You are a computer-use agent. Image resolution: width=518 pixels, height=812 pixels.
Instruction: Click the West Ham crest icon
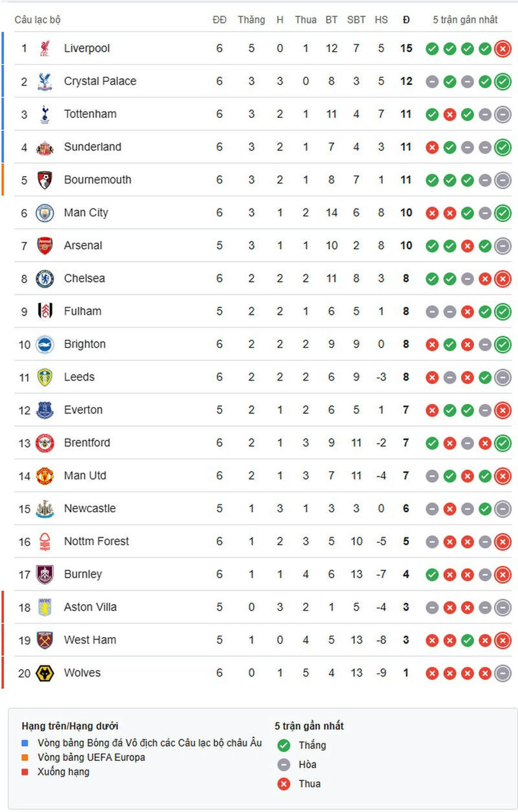[x=45, y=640]
